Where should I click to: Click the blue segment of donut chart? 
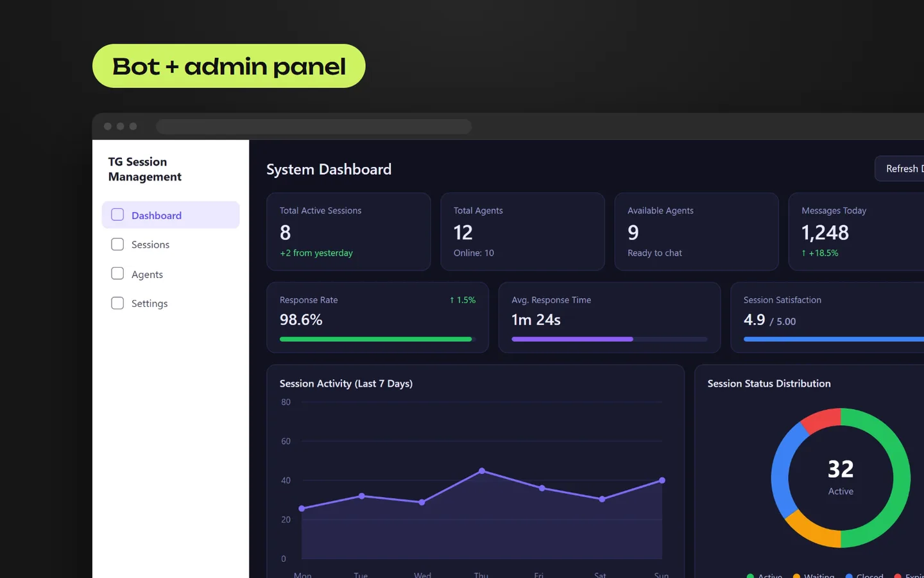point(782,469)
